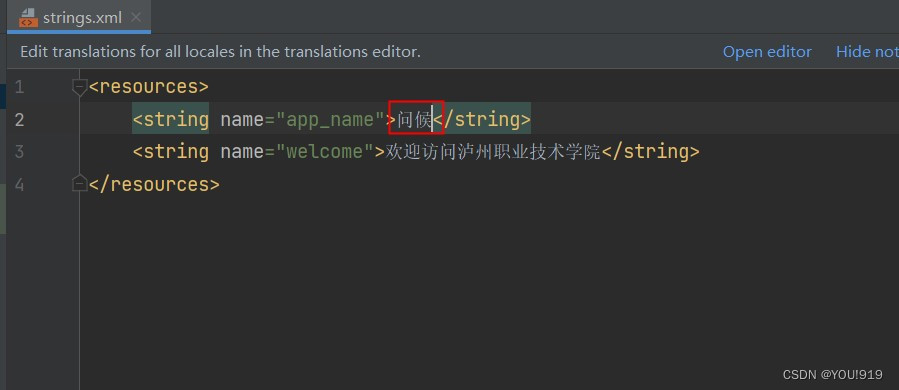Click the closing </resources> tag

154,185
